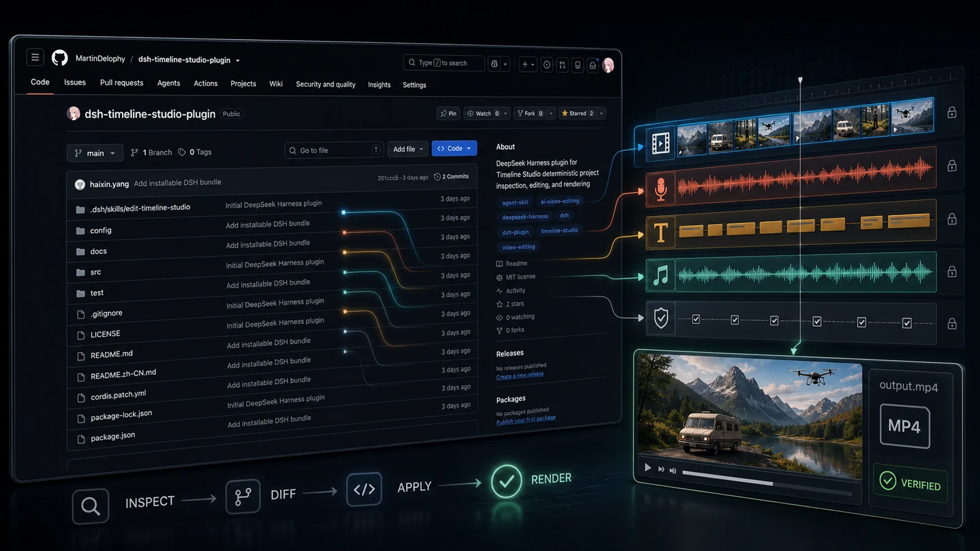This screenshot has height=551, width=980.
Task: Click the music note track icon
Action: point(660,275)
